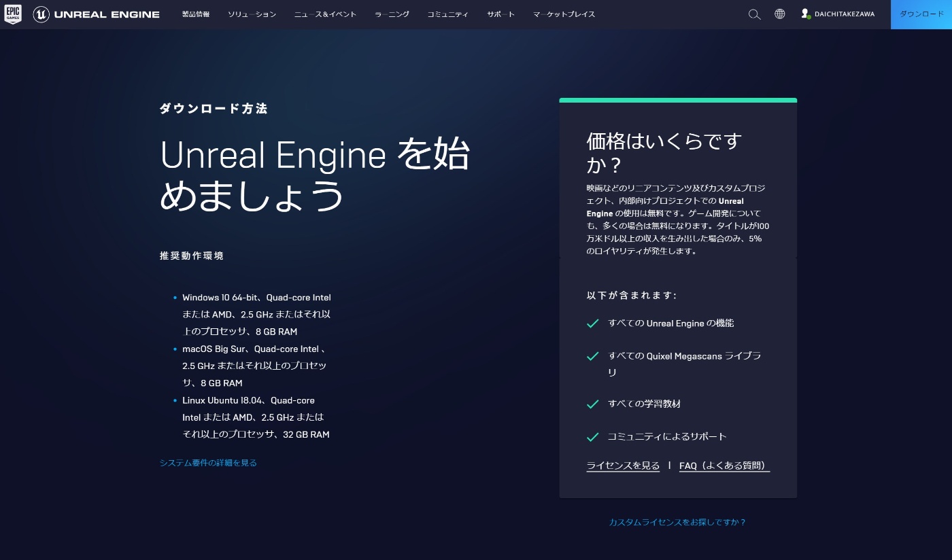The width and height of the screenshot is (952, 560).
Task: Expand the 製品情報 navigation menu
Action: click(196, 14)
